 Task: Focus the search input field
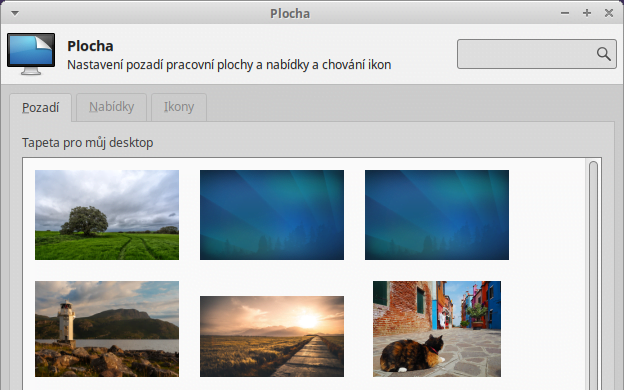pyautogui.click(x=536, y=54)
